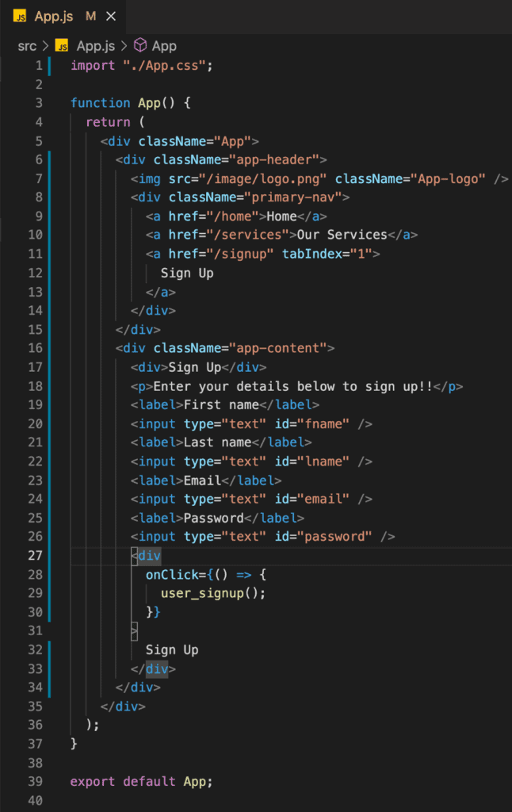Click the JS icon in breadcrumb

click(62, 46)
